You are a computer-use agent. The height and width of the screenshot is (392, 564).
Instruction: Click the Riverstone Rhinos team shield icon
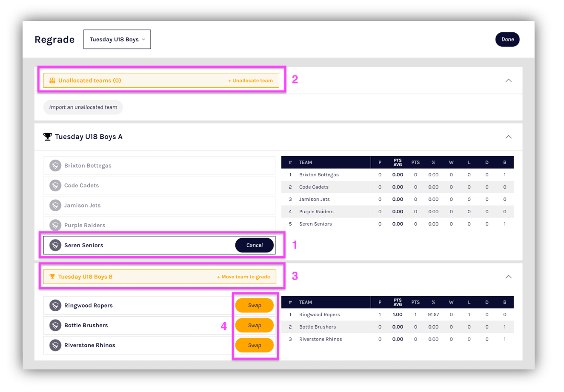(55, 345)
